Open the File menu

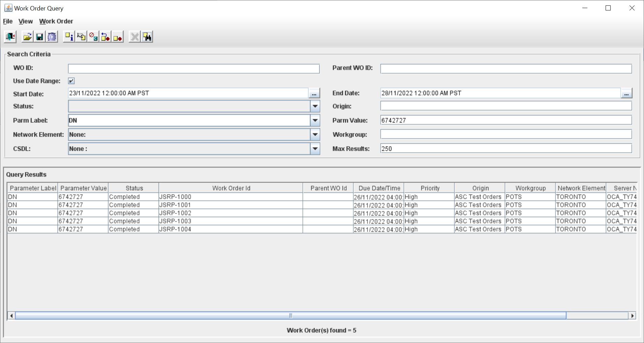pyautogui.click(x=8, y=21)
